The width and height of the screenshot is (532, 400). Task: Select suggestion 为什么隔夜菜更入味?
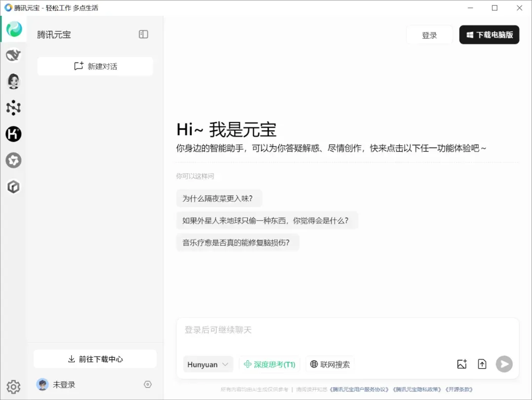tap(219, 198)
